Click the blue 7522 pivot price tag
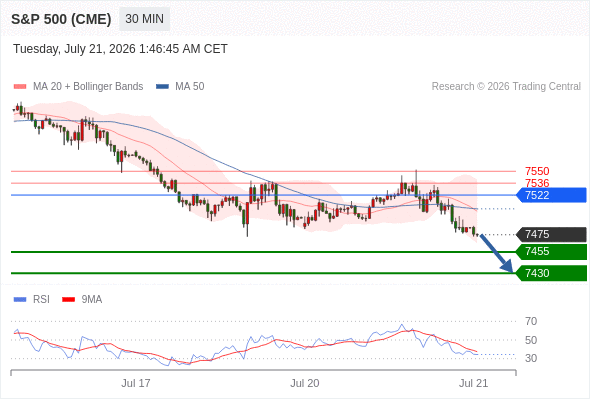Screen dimensions: 590x400 point(551,195)
